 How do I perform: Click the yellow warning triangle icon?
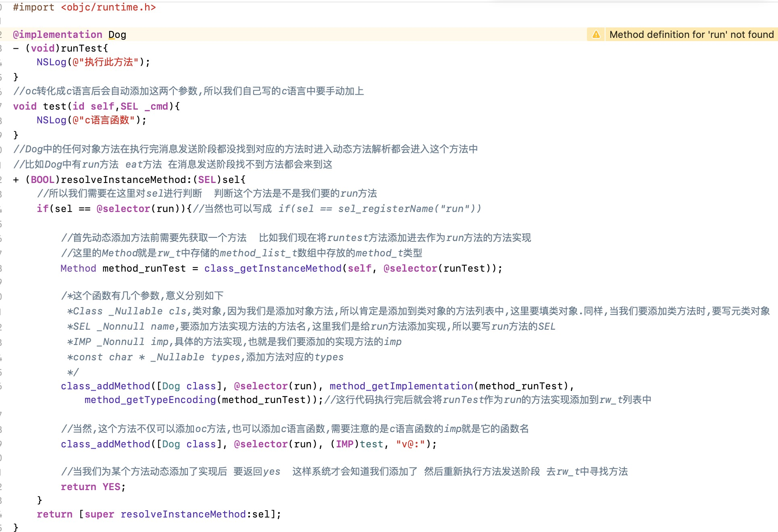pos(596,35)
